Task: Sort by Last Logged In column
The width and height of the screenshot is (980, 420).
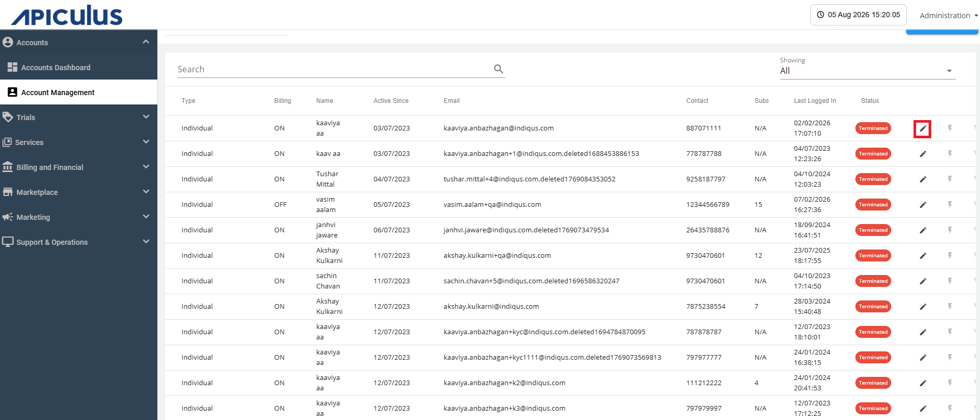Action: tap(815, 101)
